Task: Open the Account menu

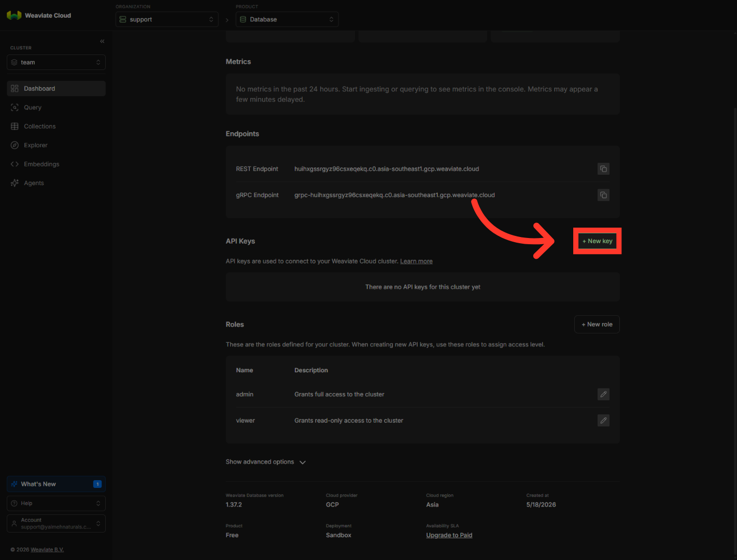Action: (x=56, y=523)
